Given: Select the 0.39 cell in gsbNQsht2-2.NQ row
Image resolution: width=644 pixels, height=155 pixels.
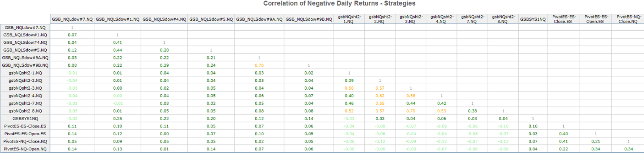Looking at the screenshot, I should coord(349,80).
